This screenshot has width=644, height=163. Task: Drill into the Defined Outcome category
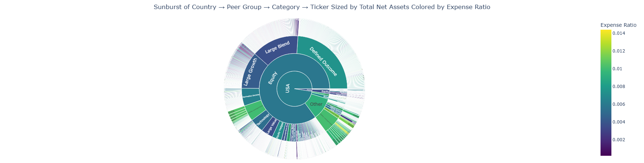click(x=323, y=61)
